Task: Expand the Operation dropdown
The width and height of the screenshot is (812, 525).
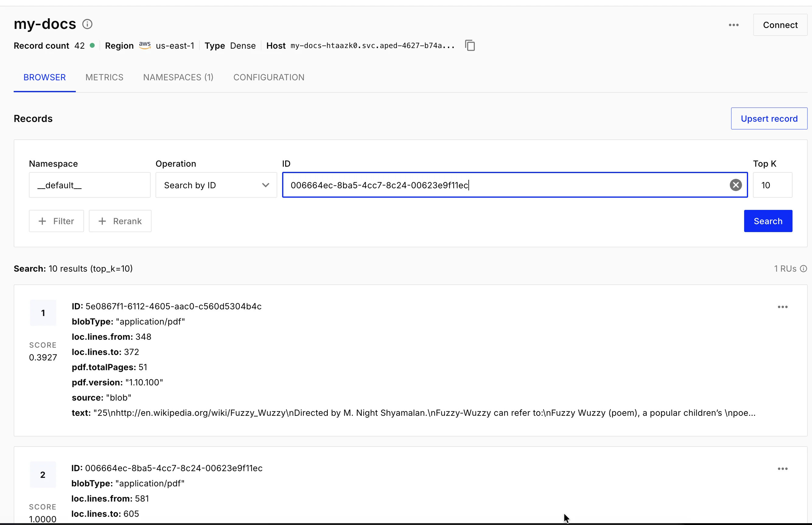Action: 216,185
